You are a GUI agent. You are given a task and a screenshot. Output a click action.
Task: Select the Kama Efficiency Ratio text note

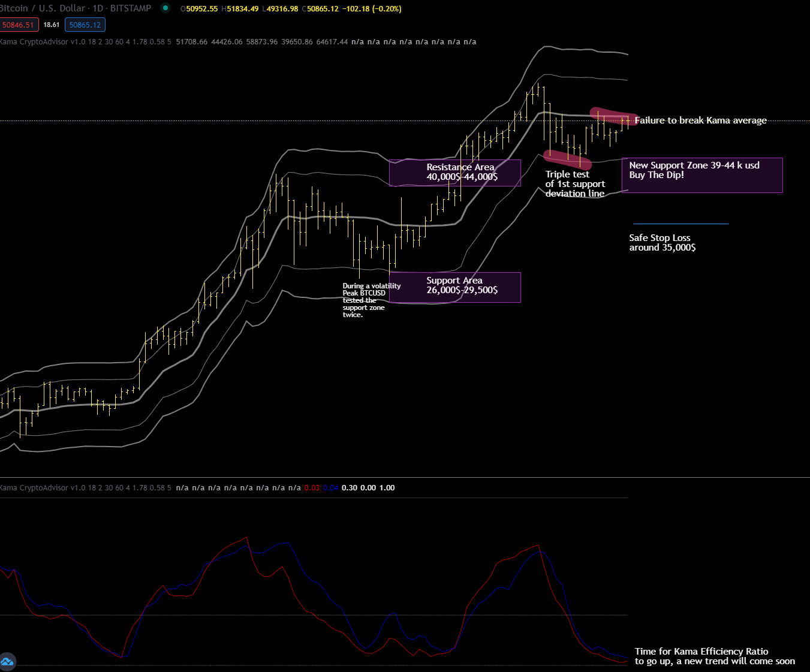click(714, 656)
